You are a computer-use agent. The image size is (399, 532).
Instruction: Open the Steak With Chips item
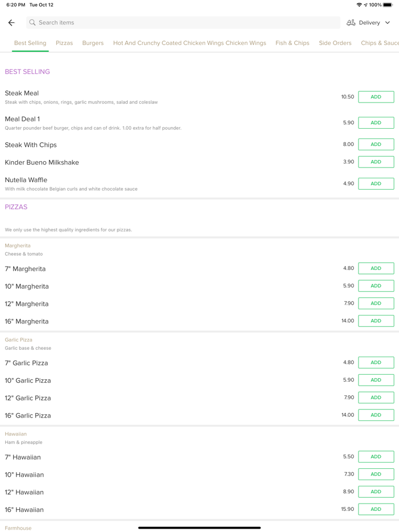31,145
